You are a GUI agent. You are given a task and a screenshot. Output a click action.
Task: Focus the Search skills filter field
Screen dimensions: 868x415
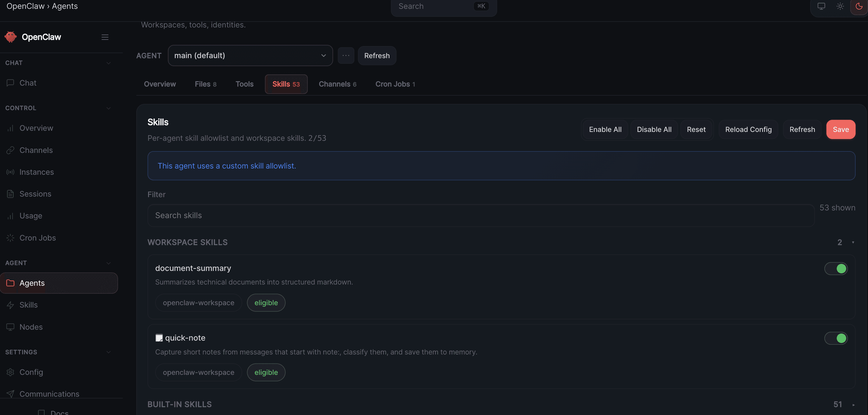pos(481,215)
